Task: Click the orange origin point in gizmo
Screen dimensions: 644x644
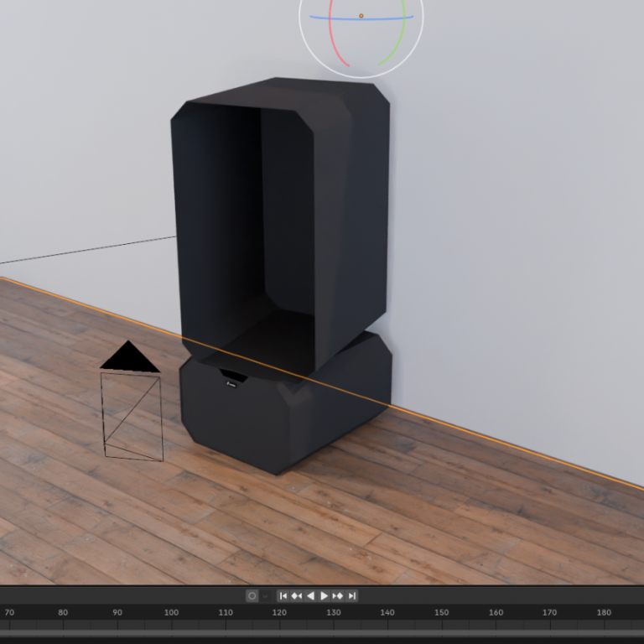Action: tap(361, 15)
